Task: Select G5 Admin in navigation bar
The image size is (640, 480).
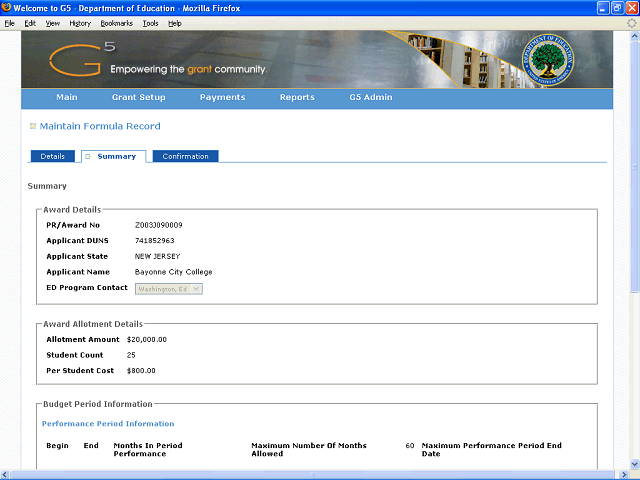Action: (371, 98)
